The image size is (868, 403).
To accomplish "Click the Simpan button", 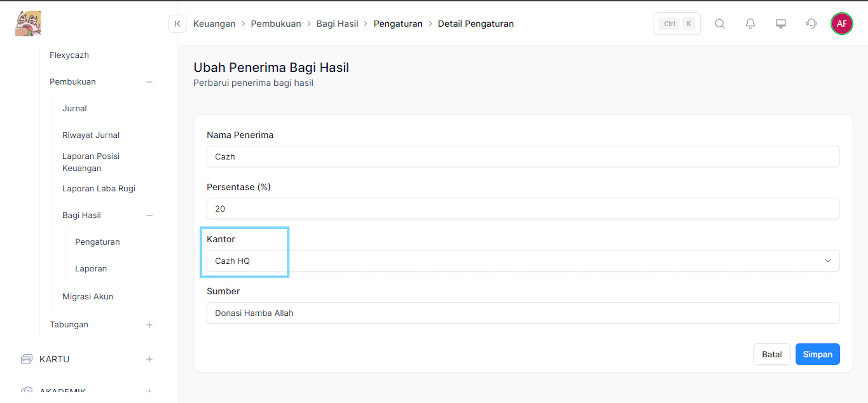I will [x=817, y=354].
